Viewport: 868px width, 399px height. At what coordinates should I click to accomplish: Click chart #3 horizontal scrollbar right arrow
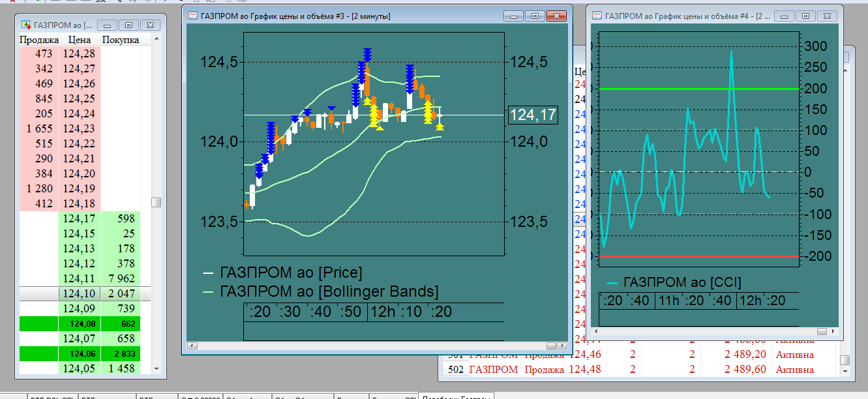pos(563,345)
